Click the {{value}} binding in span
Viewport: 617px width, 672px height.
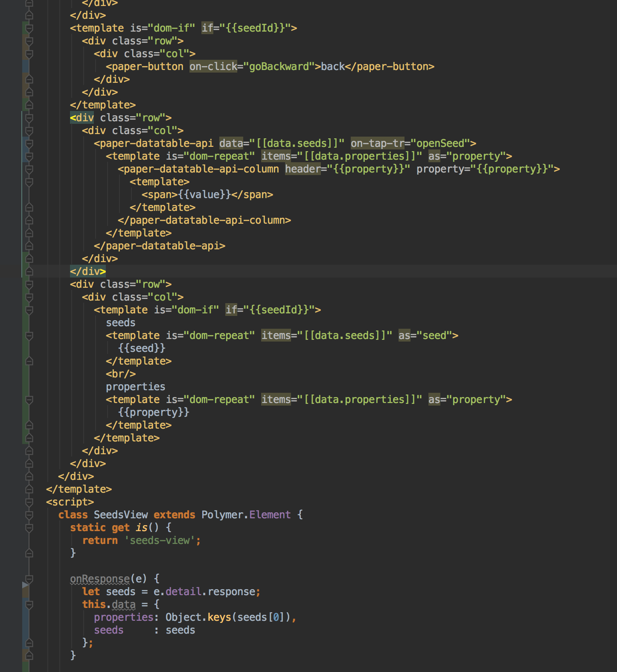pyautogui.click(x=204, y=195)
